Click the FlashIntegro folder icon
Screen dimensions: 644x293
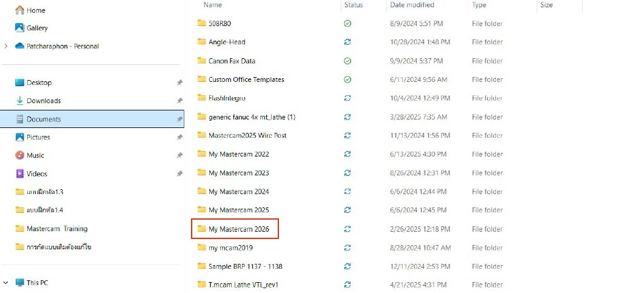(x=201, y=98)
